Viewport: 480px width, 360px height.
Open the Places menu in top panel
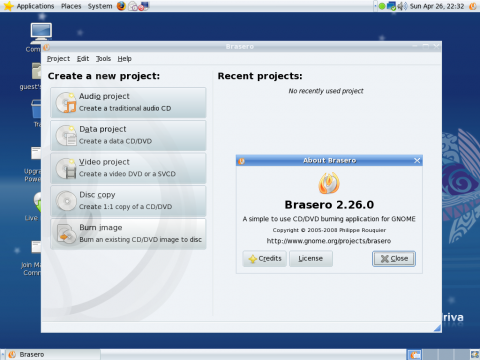(71, 6)
